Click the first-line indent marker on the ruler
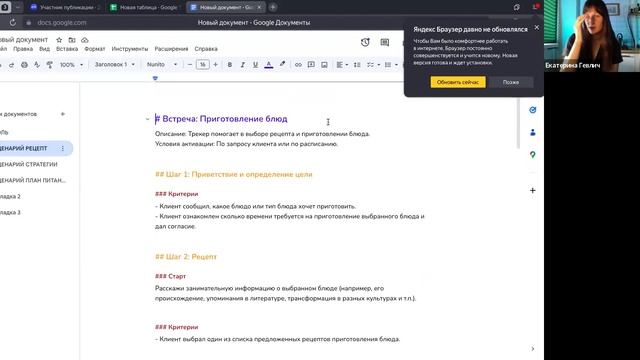The height and width of the screenshot is (360, 640). (x=155, y=78)
